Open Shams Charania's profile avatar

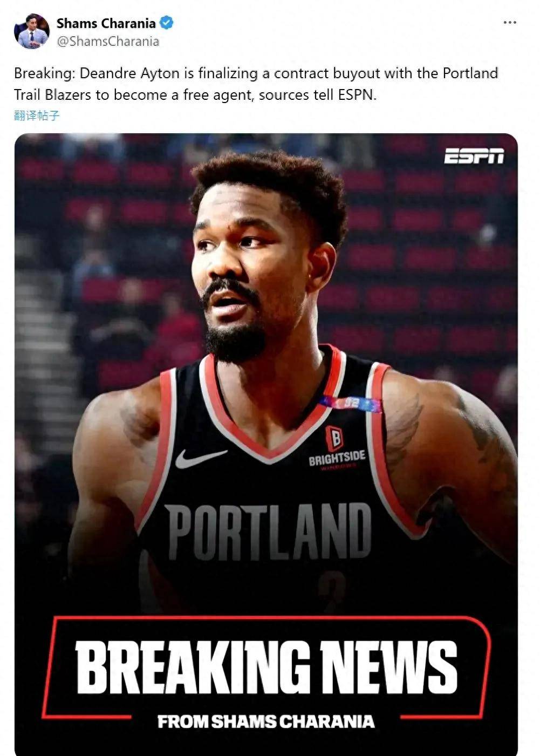[x=32, y=32]
